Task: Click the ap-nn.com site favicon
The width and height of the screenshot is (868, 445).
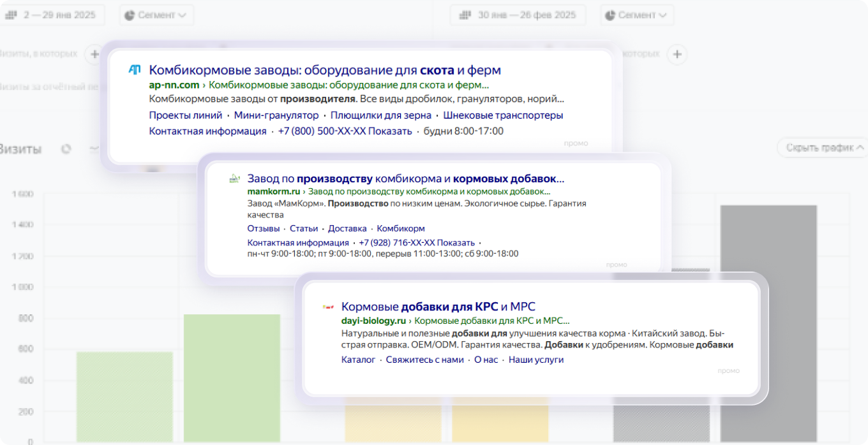Action: 135,70
